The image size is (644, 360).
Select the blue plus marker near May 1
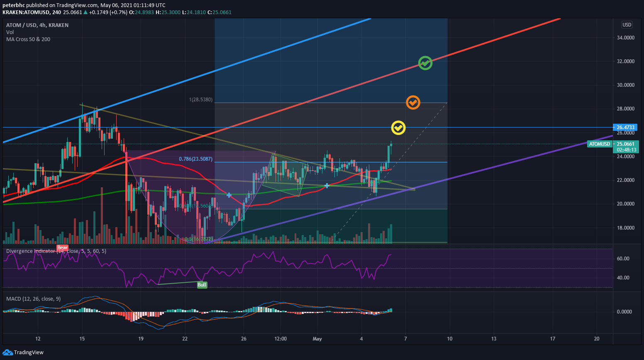click(x=327, y=186)
